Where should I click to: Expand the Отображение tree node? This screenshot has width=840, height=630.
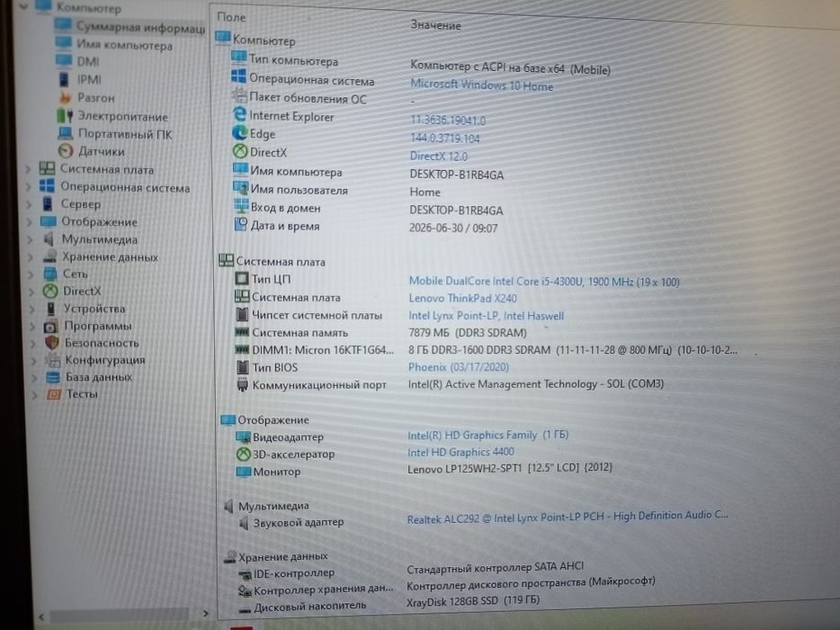[30, 222]
